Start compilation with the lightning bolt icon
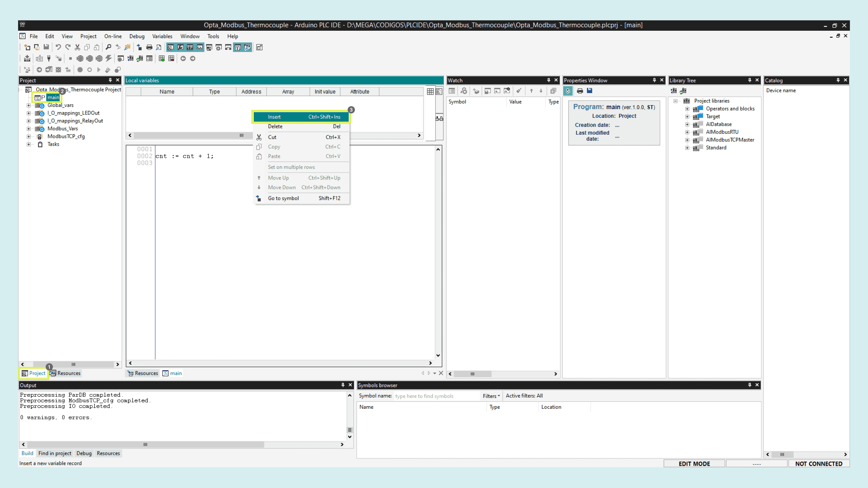This screenshot has width=868, height=488. click(x=108, y=58)
